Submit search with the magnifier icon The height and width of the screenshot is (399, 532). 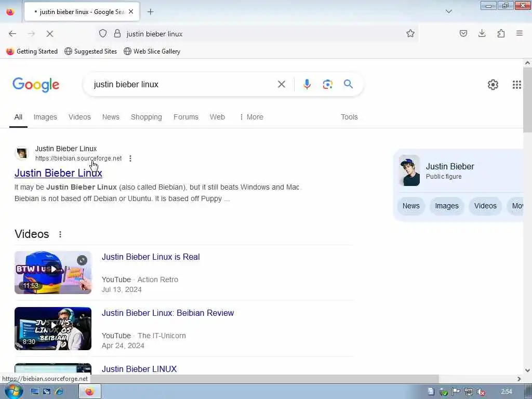pyautogui.click(x=348, y=84)
